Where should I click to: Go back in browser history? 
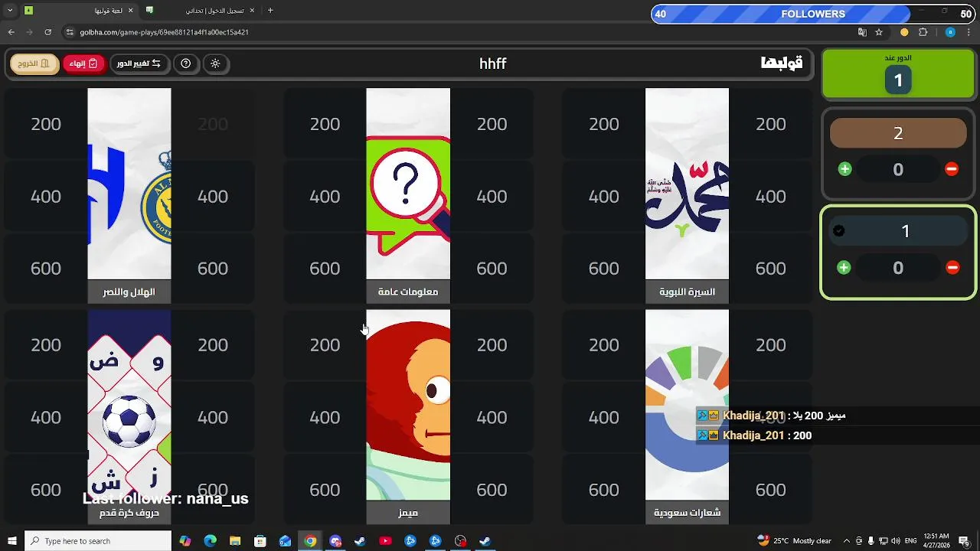click(x=11, y=32)
